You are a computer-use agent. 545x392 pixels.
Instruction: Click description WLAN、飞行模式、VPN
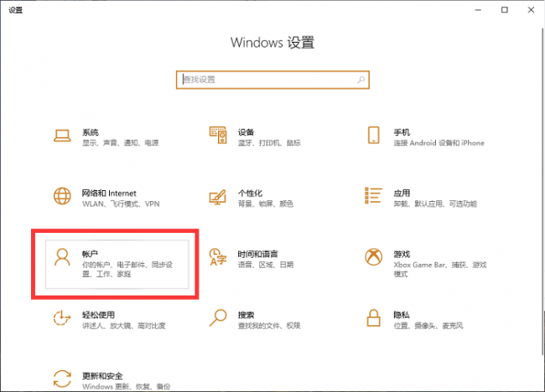(x=121, y=204)
